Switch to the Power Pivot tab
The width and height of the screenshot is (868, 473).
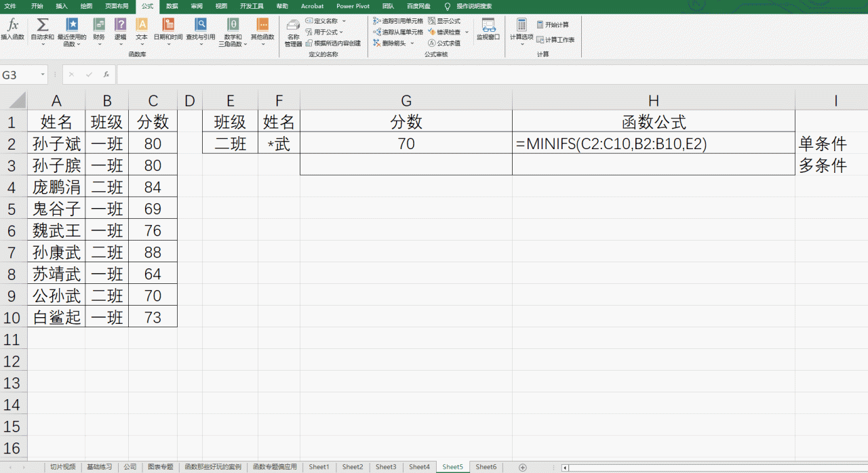(353, 5)
